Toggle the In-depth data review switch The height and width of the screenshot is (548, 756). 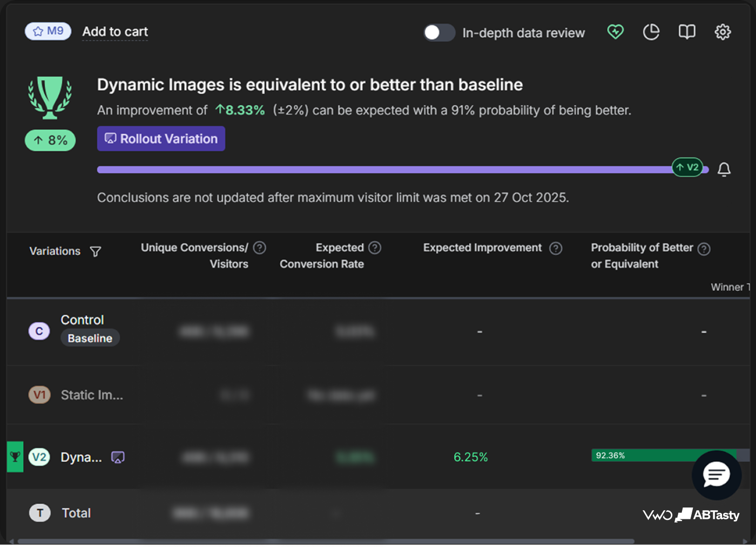click(439, 33)
